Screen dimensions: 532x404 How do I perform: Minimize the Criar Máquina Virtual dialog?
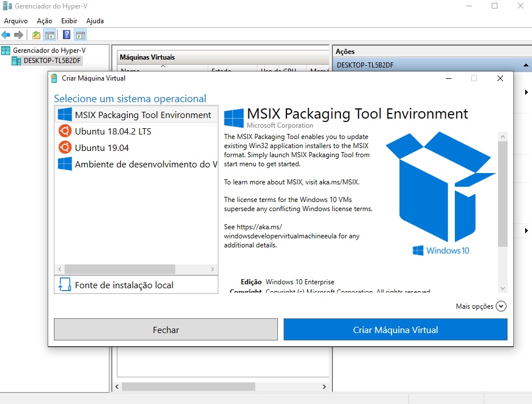[449, 78]
